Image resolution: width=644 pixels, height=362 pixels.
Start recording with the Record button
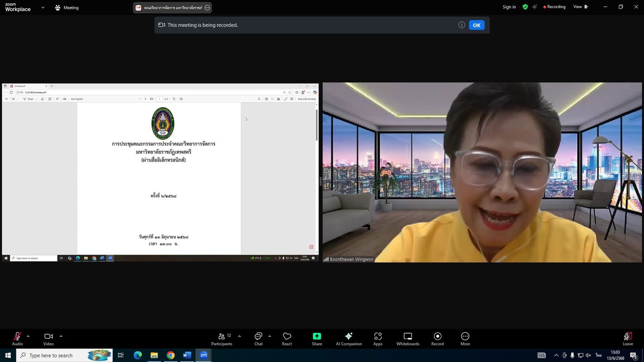pyautogui.click(x=437, y=338)
